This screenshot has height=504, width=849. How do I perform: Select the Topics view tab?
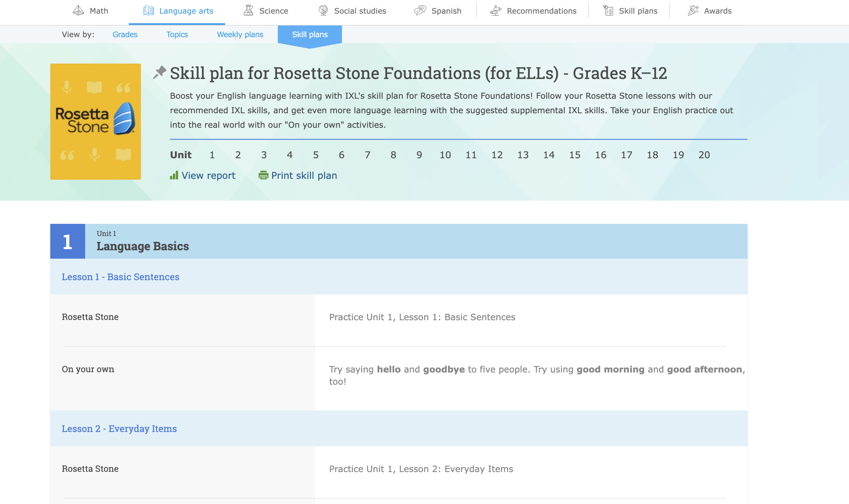[177, 34]
